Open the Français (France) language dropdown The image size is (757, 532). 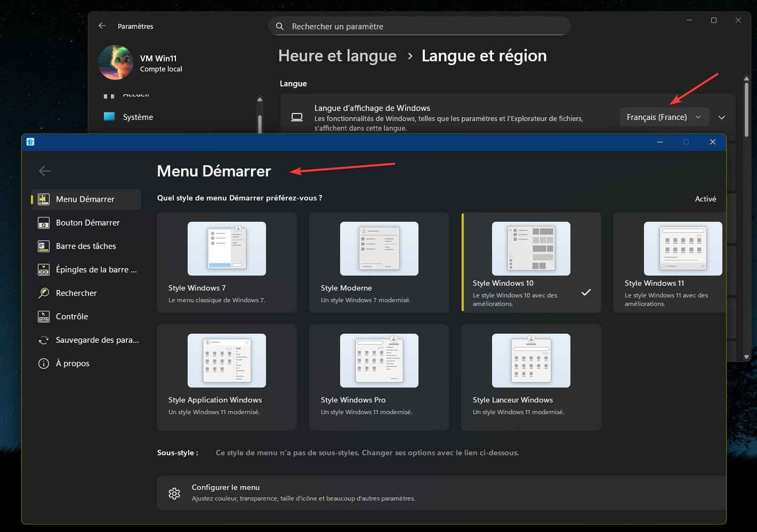[664, 117]
